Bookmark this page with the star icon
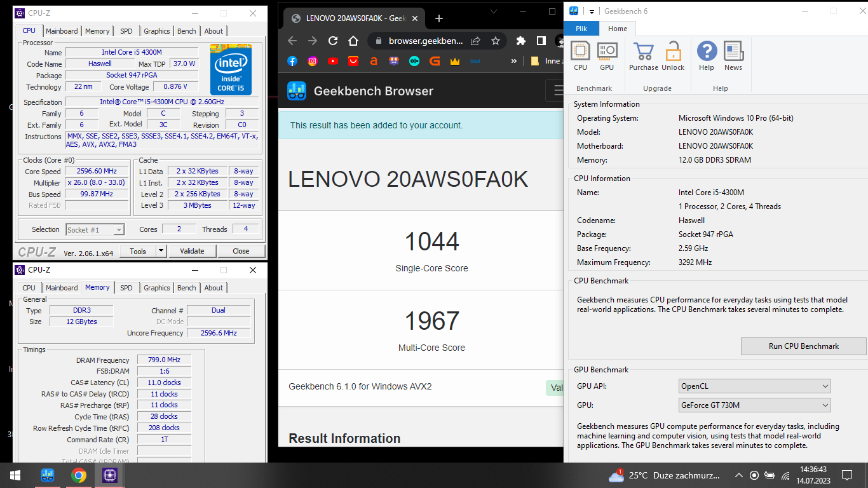Image resolution: width=868 pixels, height=488 pixels. tap(496, 41)
